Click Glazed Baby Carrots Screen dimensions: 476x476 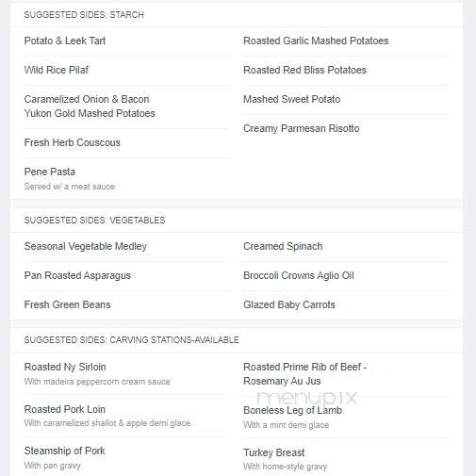coord(289,304)
